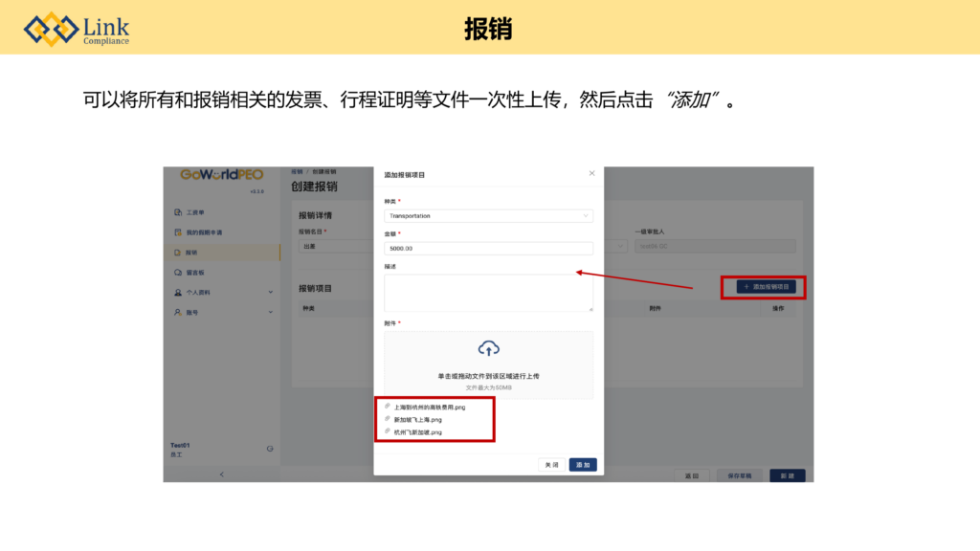980x551 pixels.
Task: Click into the 描述 text area
Action: coord(488,293)
